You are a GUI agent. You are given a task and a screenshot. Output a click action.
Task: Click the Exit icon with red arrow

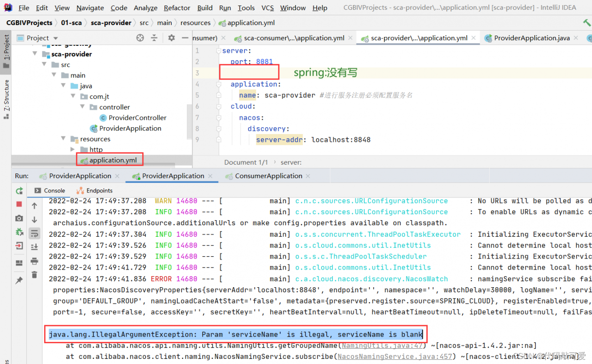19,246
